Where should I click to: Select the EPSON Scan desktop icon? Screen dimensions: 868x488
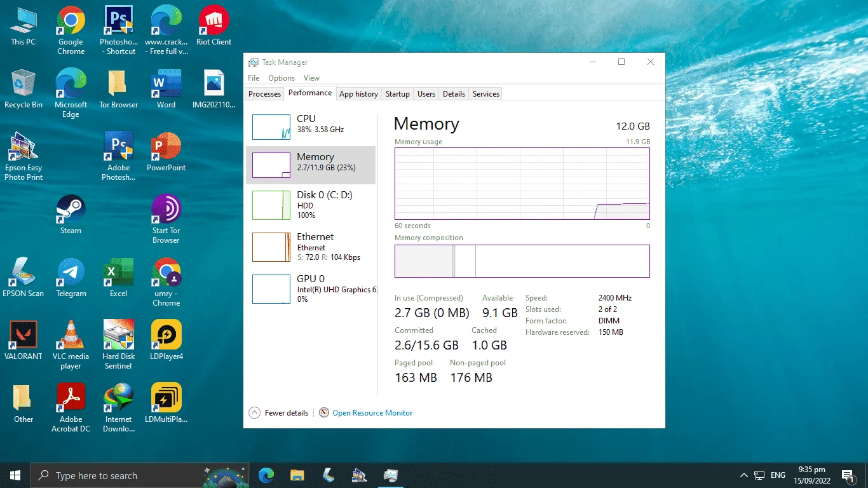point(24,278)
